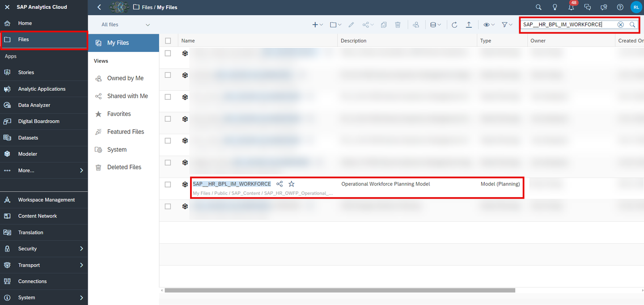The width and height of the screenshot is (644, 305).
Task: Open the Favorites view
Action: [124, 114]
